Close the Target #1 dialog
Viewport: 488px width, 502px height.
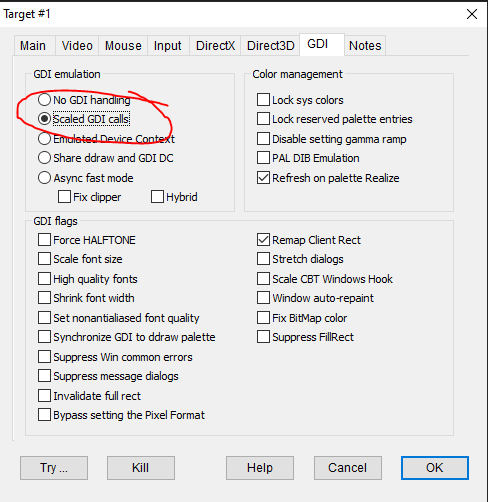472,14
